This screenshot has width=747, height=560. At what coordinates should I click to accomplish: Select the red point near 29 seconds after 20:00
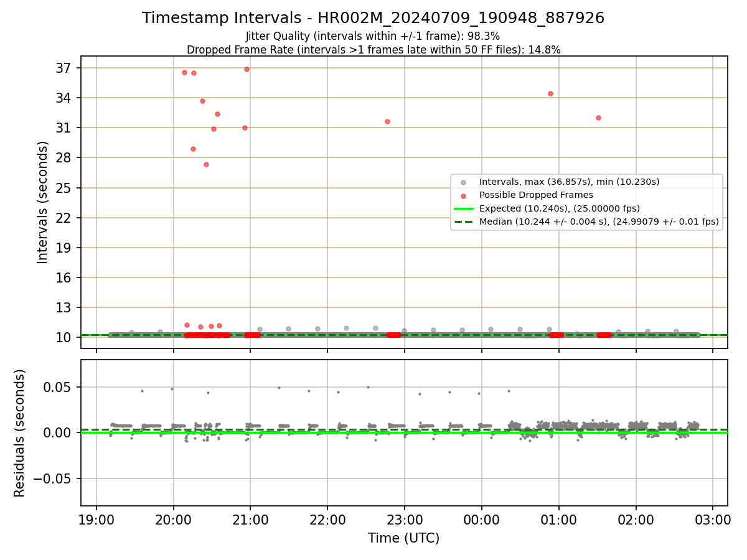click(x=193, y=149)
